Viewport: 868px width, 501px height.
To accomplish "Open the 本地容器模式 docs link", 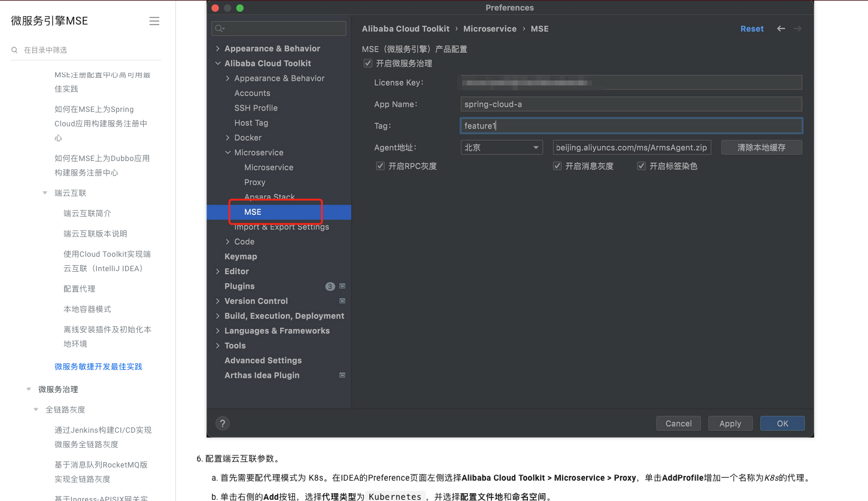I will point(87,309).
